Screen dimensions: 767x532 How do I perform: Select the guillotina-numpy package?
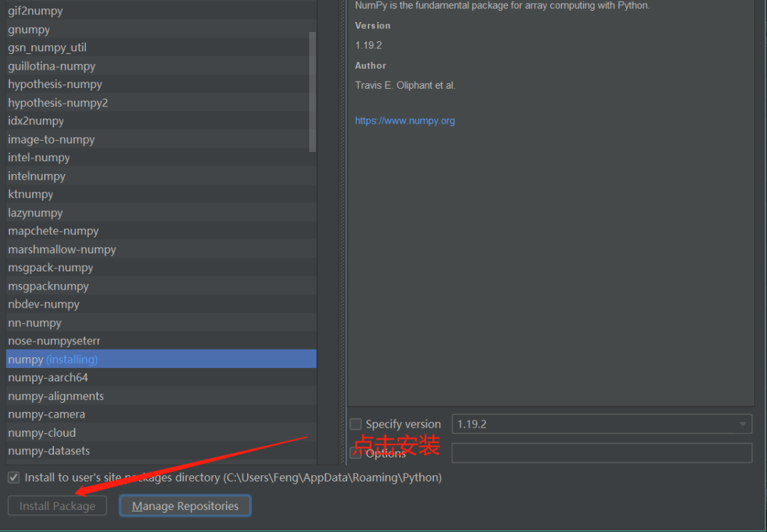click(161, 65)
